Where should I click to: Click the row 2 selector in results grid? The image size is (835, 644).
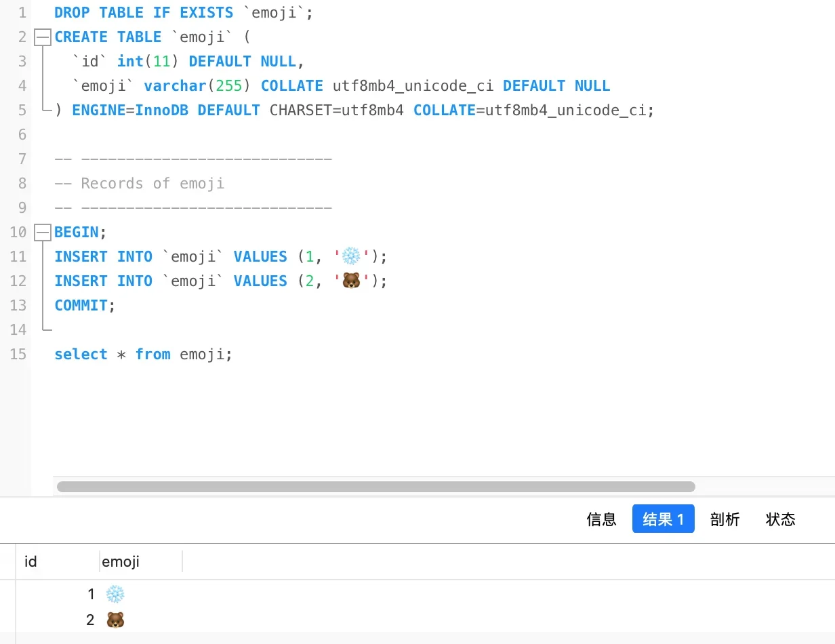pyautogui.click(x=8, y=620)
